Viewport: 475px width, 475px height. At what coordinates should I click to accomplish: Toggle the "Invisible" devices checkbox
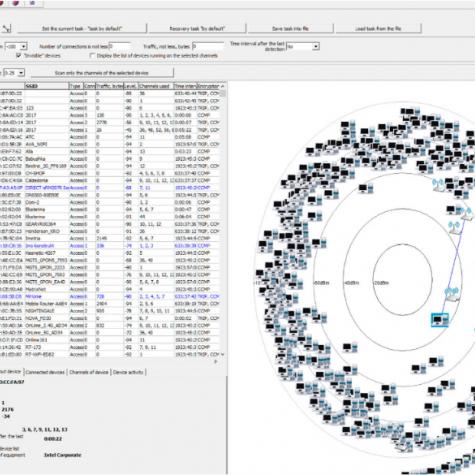point(18,55)
